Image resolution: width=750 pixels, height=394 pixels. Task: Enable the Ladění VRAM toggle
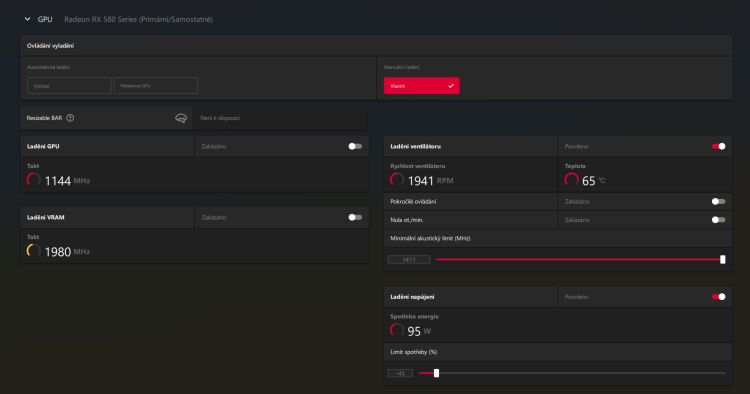point(355,217)
